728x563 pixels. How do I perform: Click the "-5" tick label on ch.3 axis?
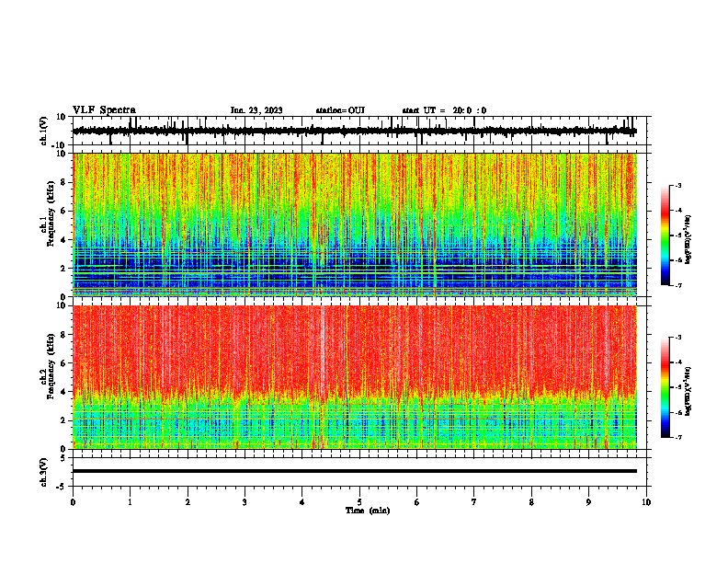point(63,487)
